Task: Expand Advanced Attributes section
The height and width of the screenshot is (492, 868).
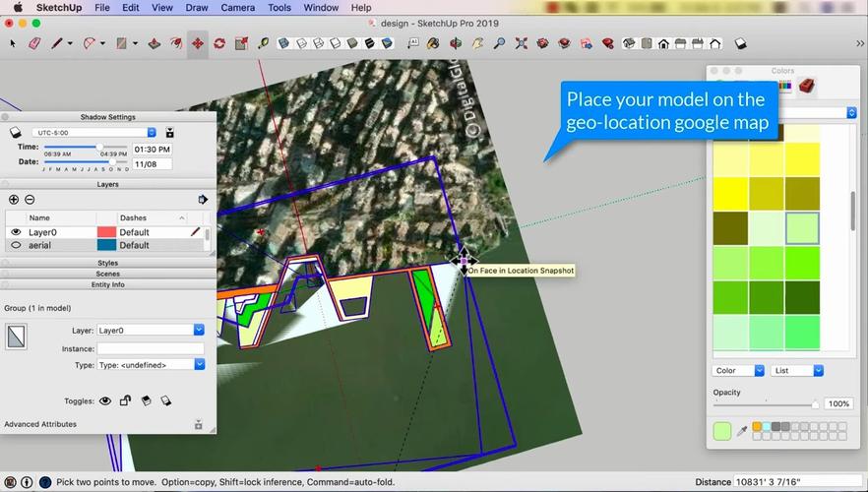Action: pos(198,425)
